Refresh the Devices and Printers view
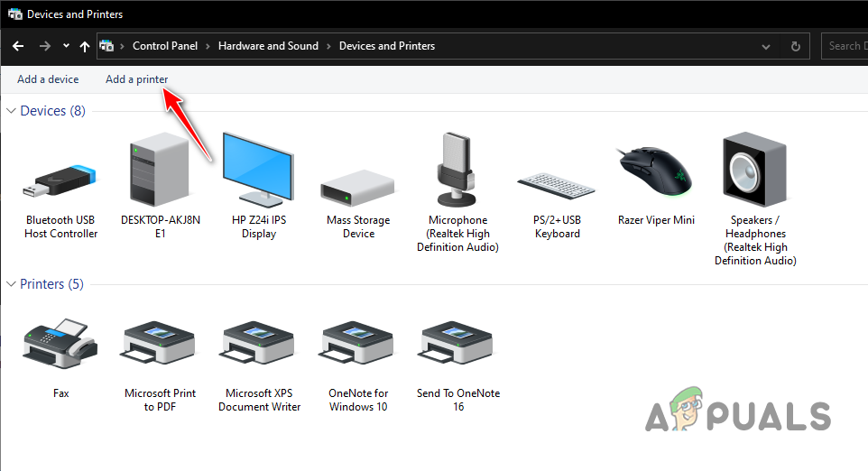This screenshot has width=868, height=471. coord(796,47)
